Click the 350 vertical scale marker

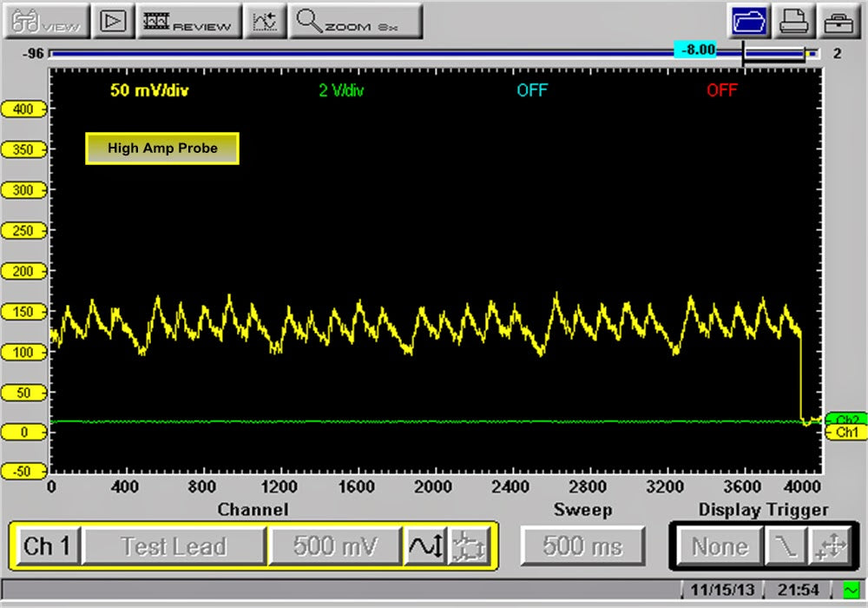pos(23,149)
